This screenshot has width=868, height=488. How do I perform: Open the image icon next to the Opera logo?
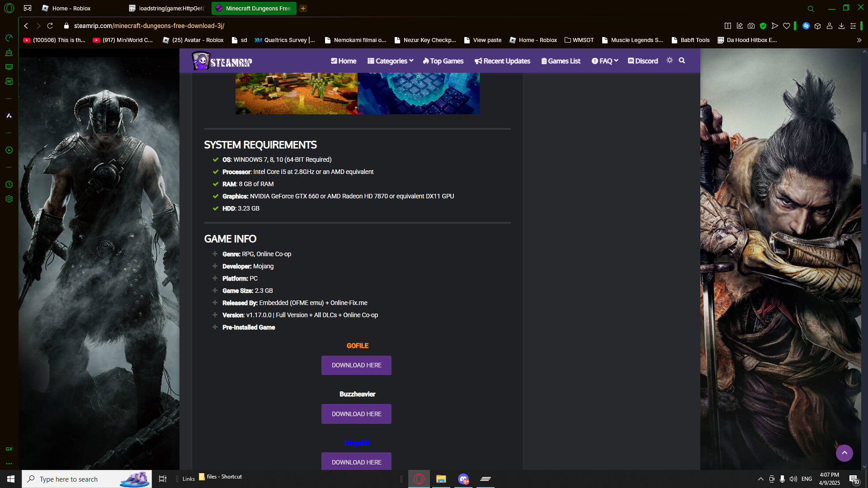pyautogui.click(x=28, y=8)
